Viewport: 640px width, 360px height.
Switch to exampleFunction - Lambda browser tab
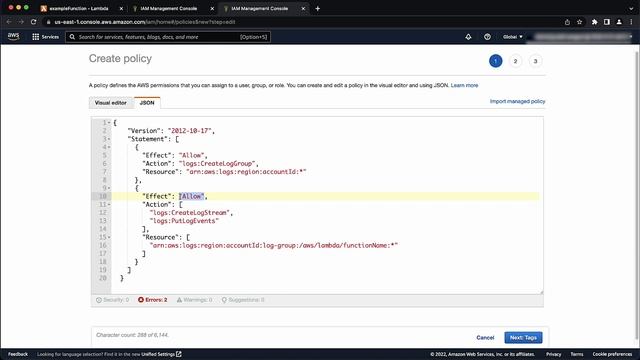tap(78, 8)
